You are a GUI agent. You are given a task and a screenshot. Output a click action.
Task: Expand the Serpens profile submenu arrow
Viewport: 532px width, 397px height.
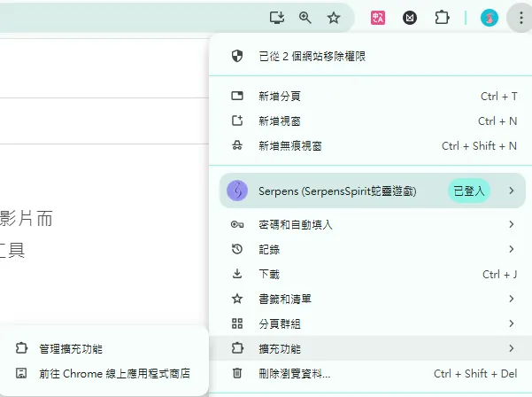pyautogui.click(x=512, y=191)
